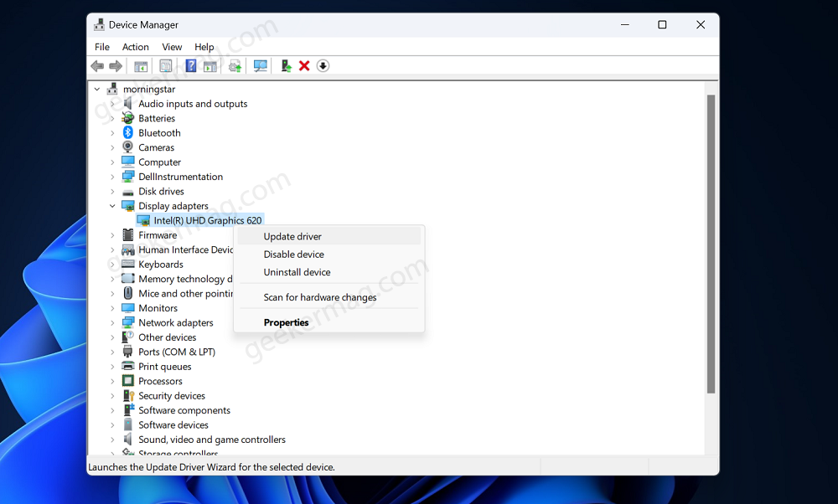
Task: Click the vertical scrollbar thumb
Action: (x=711, y=244)
